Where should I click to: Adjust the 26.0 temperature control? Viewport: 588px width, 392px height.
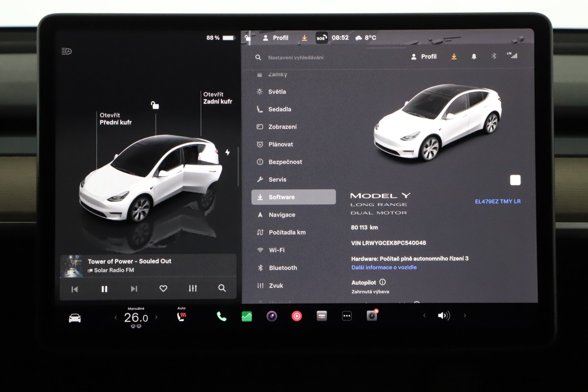[x=136, y=317]
